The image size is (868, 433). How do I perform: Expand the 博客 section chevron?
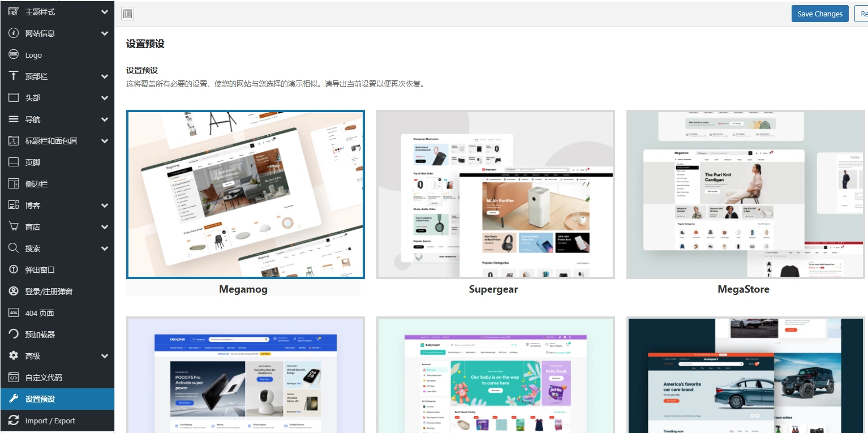pos(104,205)
